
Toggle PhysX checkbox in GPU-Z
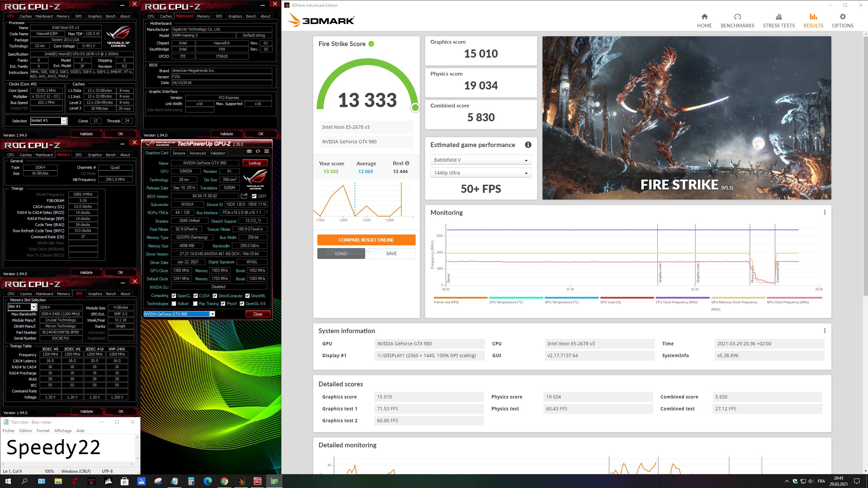tap(223, 304)
